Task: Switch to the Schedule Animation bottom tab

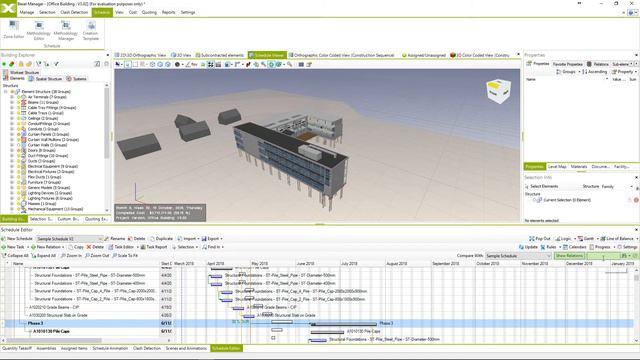Action: coord(110,348)
